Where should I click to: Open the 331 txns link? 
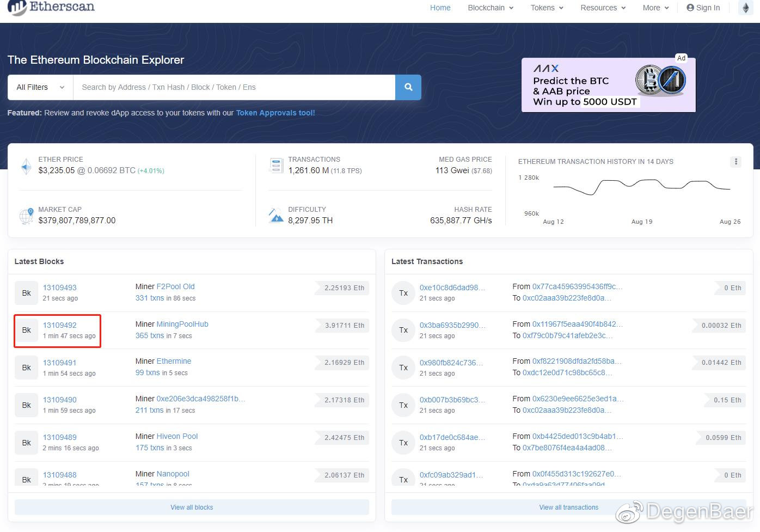pyautogui.click(x=150, y=298)
